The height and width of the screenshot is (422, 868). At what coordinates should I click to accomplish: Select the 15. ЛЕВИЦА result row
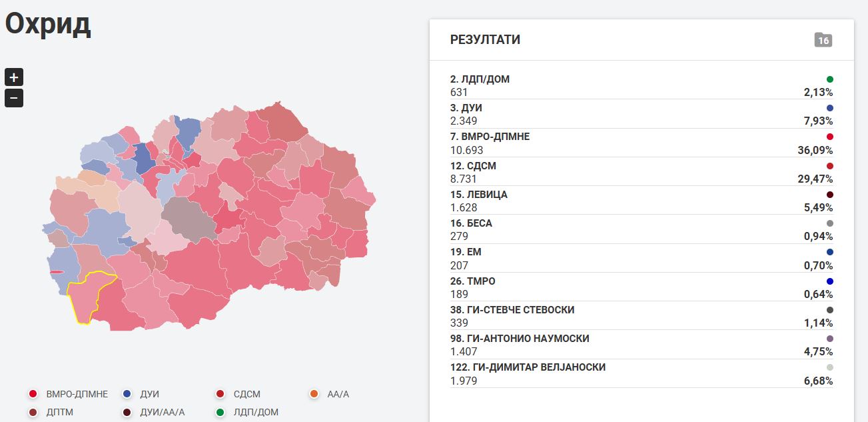pyautogui.click(x=642, y=201)
